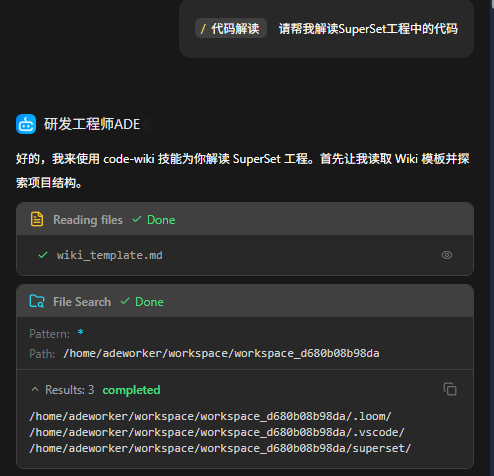Click the .loom/ result path
Screen dimensions: 494x476
coord(210,416)
